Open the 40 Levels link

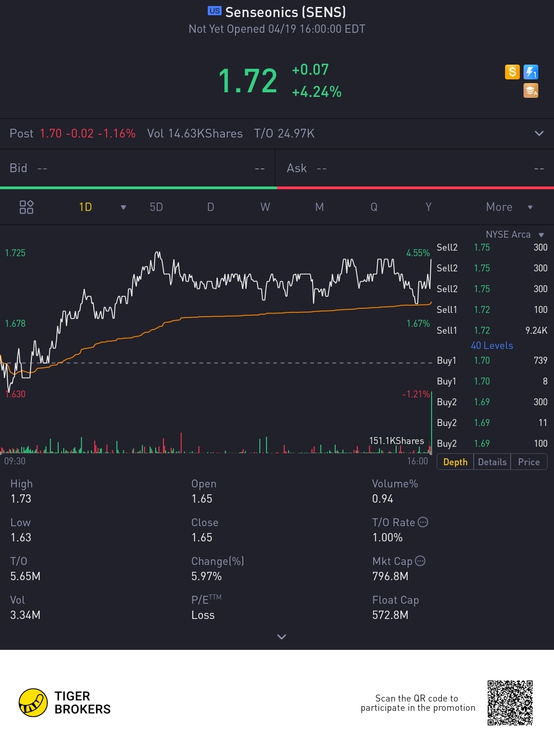click(x=492, y=346)
